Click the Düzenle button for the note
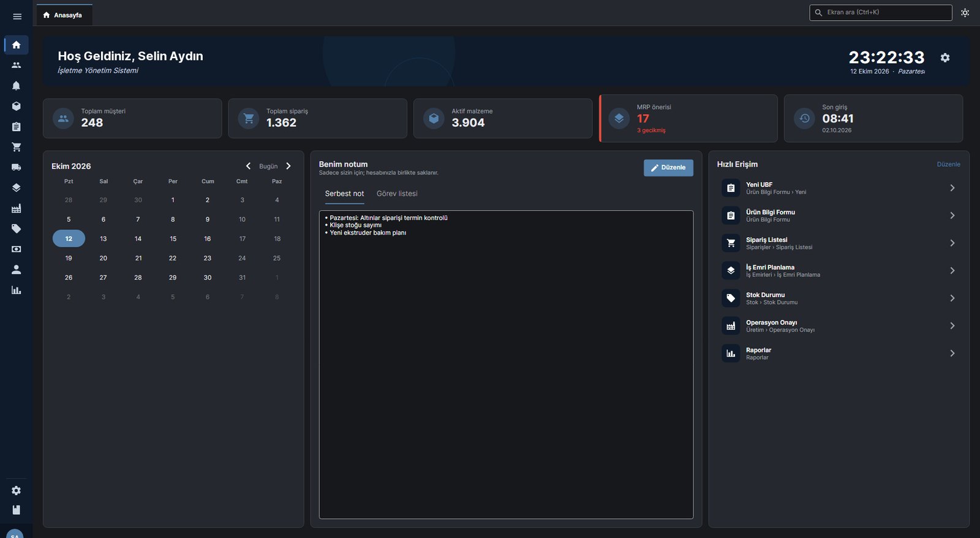The height and width of the screenshot is (538, 980). pyautogui.click(x=668, y=168)
